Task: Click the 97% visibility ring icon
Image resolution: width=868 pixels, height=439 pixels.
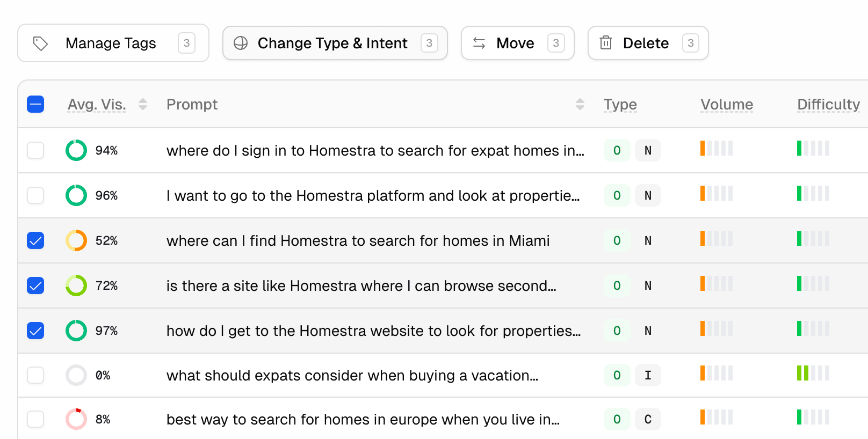Action: (x=76, y=331)
